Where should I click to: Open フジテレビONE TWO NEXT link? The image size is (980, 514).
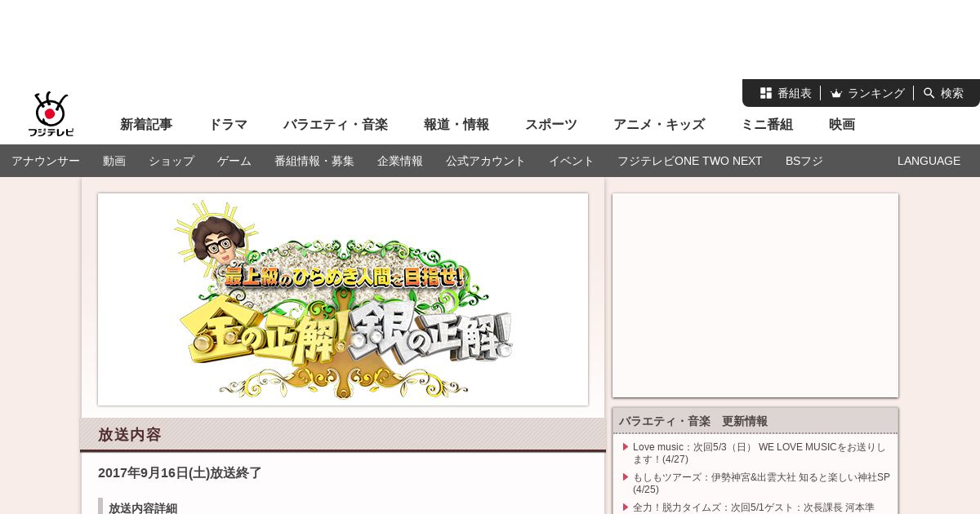pos(690,161)
